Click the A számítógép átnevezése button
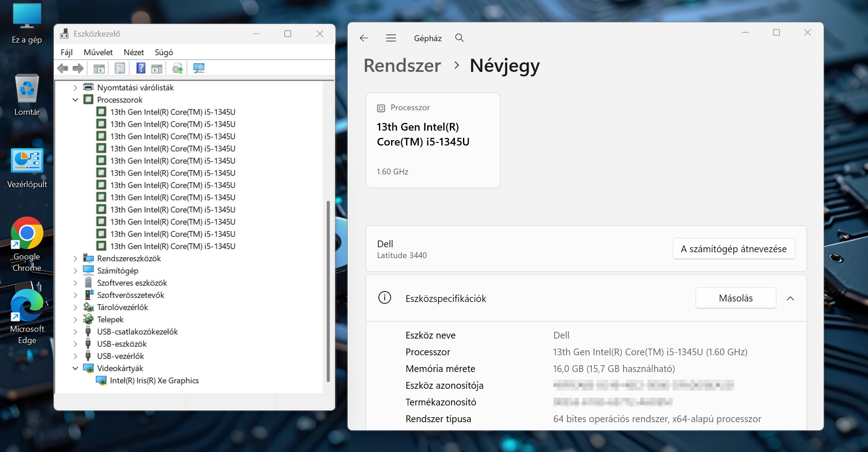Viewport: 868px width, 452px height. click(734, 249)
